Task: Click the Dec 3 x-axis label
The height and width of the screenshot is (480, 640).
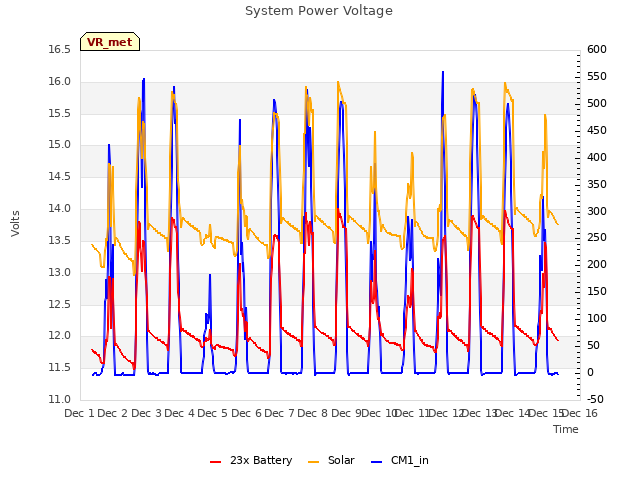Action: (x=146, y=413)
